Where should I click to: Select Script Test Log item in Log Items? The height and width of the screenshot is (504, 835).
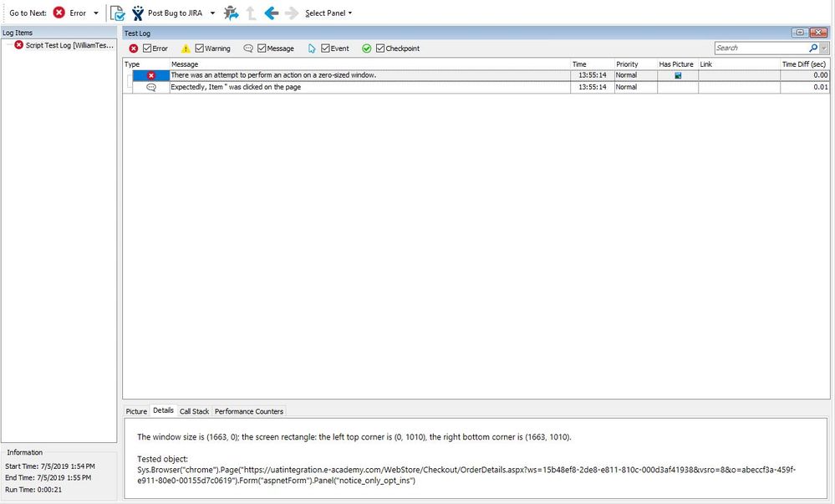pos(69,45)
